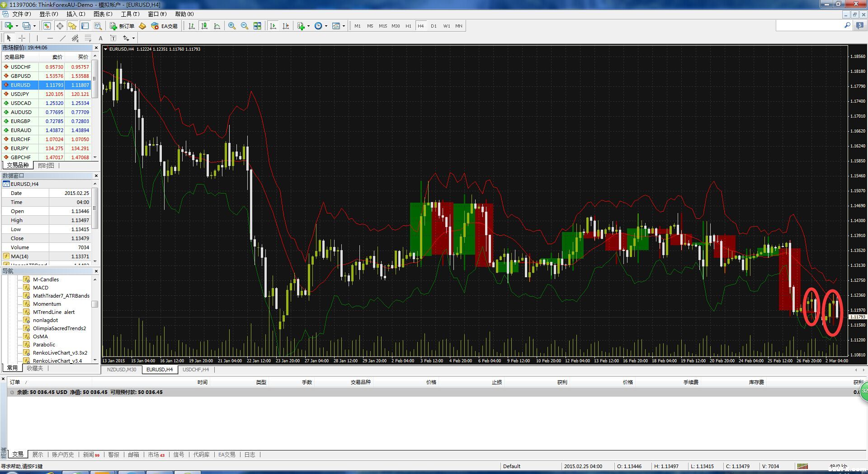Click the Templates toolbar icon

tap(336, 26)
